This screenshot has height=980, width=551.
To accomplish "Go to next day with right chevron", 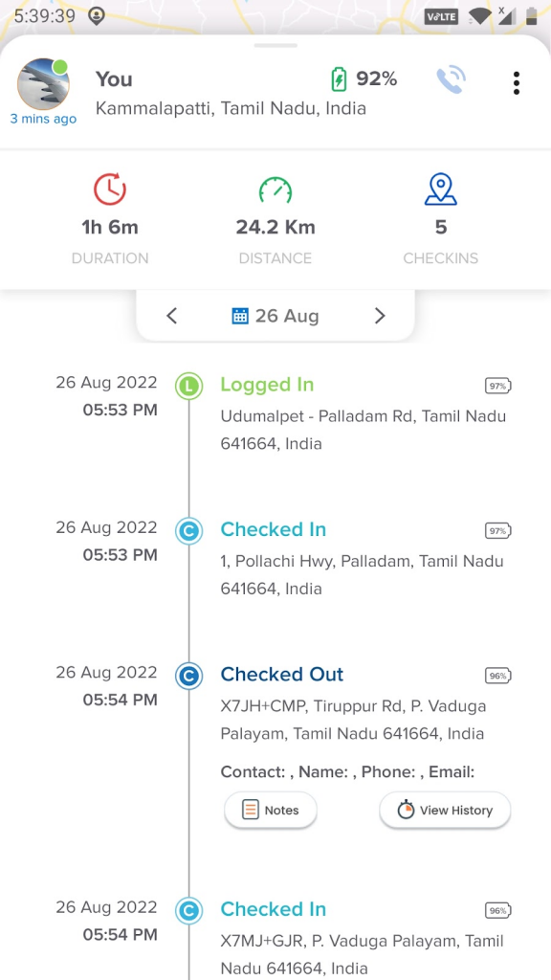I will pos(380,316).
